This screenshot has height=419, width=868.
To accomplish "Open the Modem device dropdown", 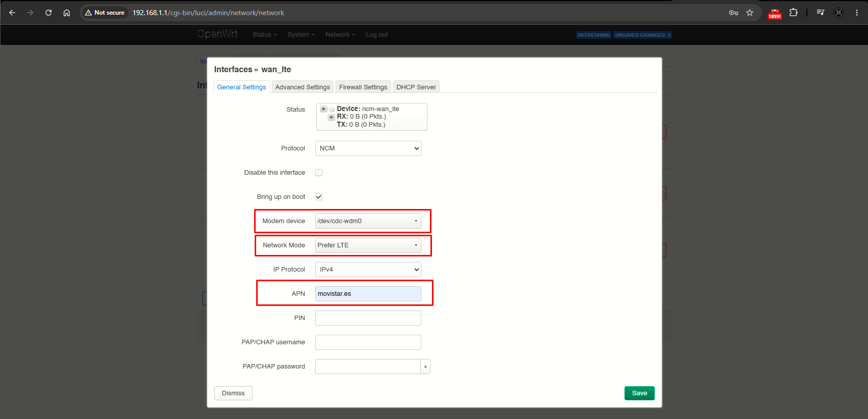I will [x=368, y=221].
